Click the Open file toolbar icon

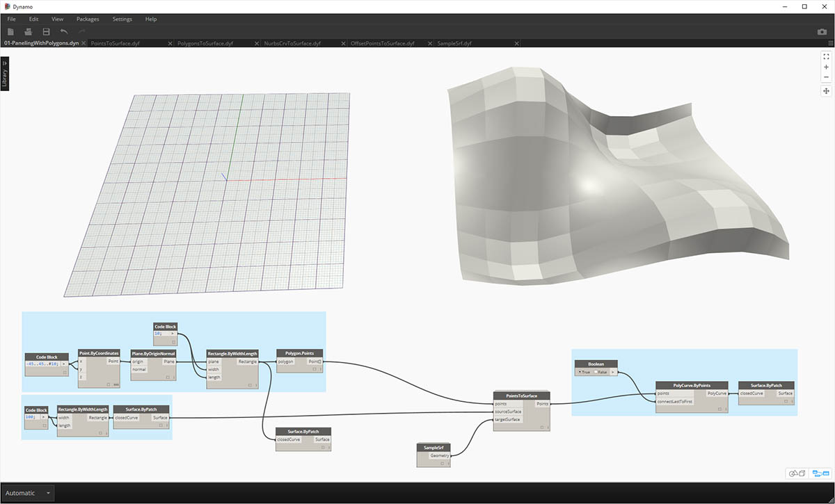[x=29, y=32]
